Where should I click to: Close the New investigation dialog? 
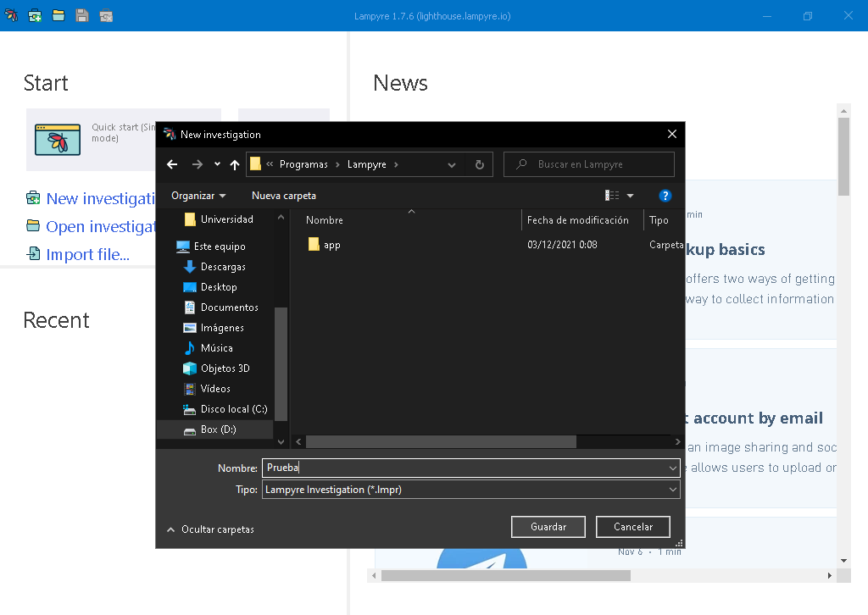[x=672, y=134]
